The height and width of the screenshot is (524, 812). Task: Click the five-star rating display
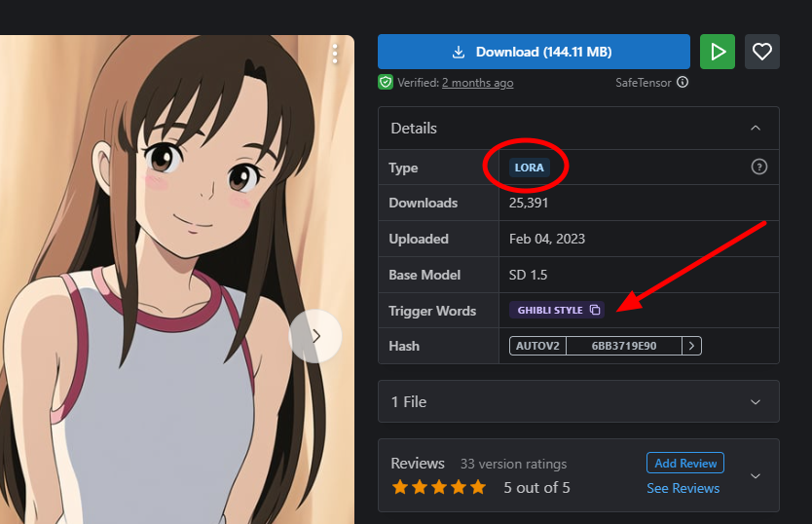[x=439, y=487]
